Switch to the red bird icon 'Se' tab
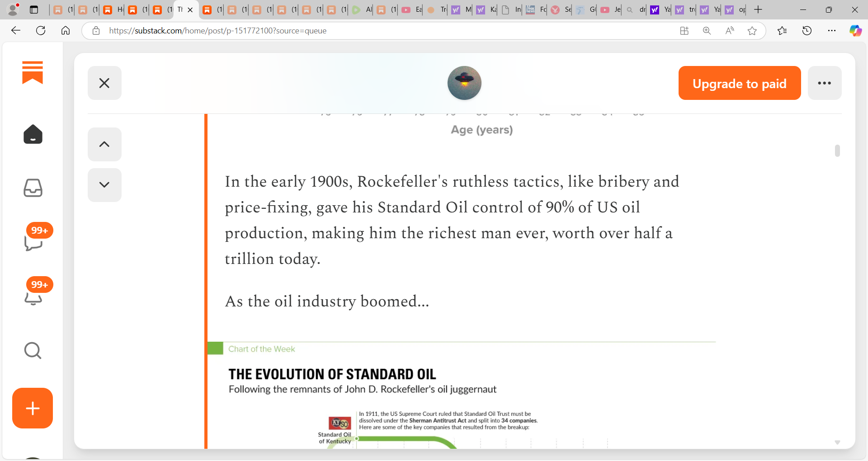 coord(561,9)
